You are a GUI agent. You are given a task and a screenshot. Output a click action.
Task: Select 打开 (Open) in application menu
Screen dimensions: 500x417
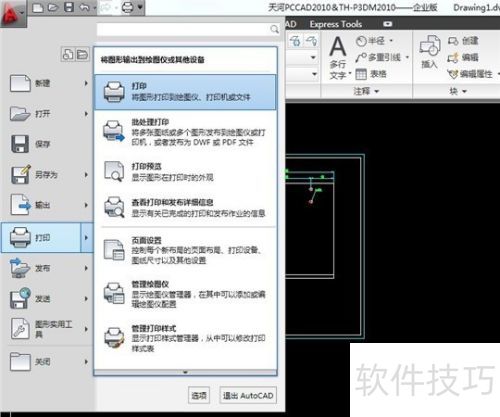coord(47,114)
